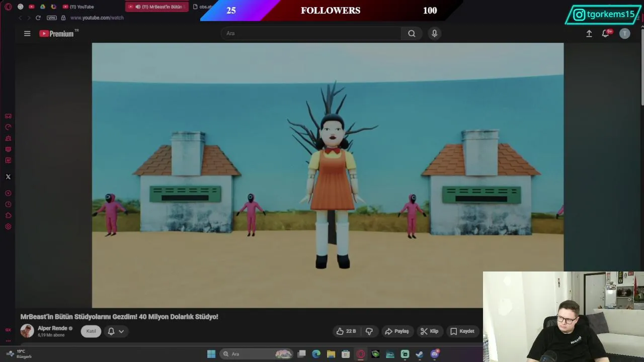Screen dimensions: 644x362
Task: Open Microsoft Store taskbar icon
Action: click(x=346, y=354)
